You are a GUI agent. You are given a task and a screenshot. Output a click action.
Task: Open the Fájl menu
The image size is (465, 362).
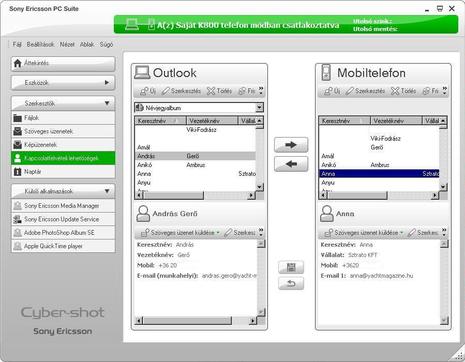click(17, 44)
